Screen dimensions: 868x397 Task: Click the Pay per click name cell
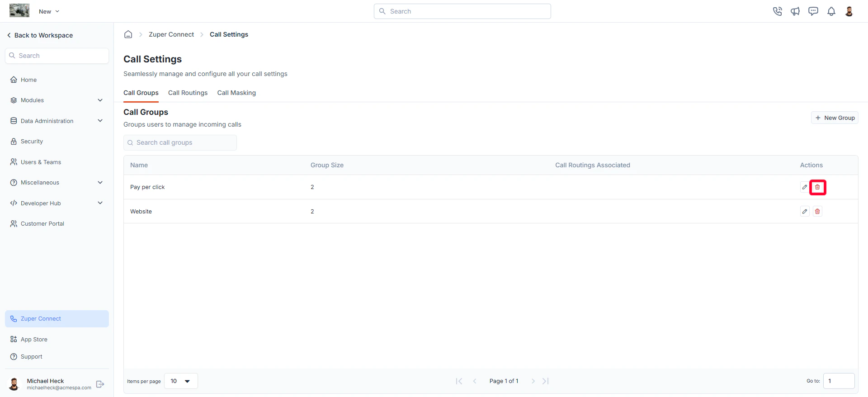[147, 187]
